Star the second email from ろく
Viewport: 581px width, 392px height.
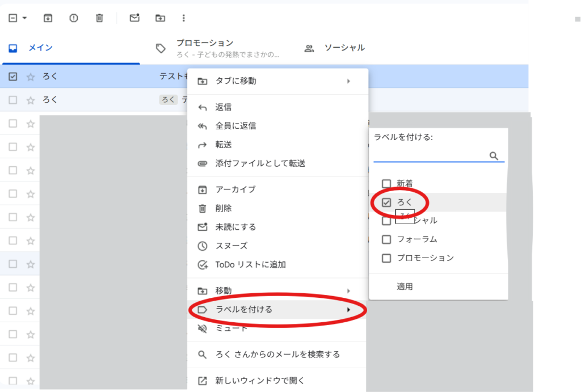(31, 99)
